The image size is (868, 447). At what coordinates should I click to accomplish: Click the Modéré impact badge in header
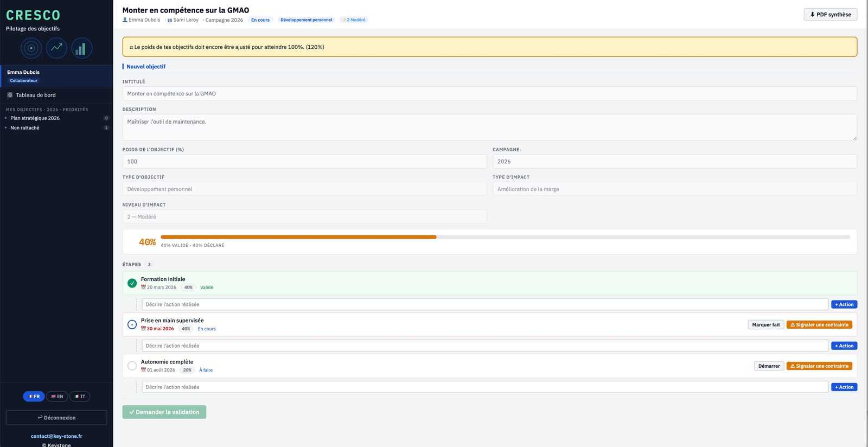[354, 20]
